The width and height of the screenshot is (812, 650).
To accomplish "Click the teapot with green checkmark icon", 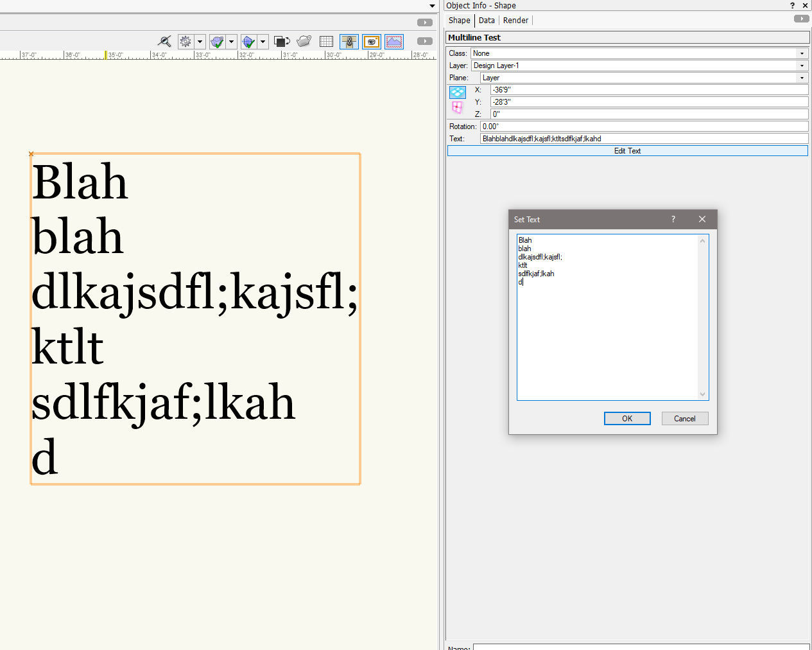I will click(x=217, y=42).
